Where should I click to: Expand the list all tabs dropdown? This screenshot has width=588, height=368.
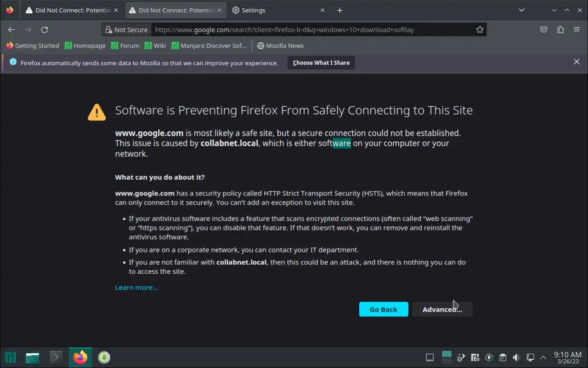point(521,10)
